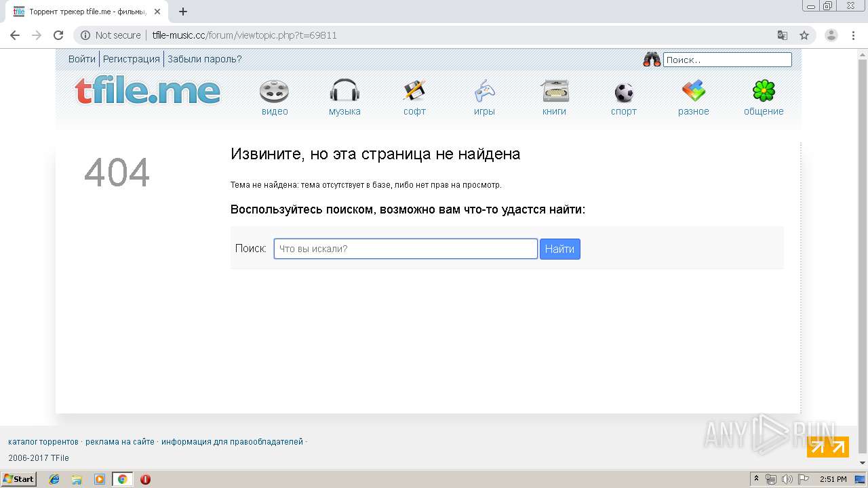The height and width of the screenshot is (488, 868).
Task: Open каталог торрентов footer link
Action: (x=43, y=442)
